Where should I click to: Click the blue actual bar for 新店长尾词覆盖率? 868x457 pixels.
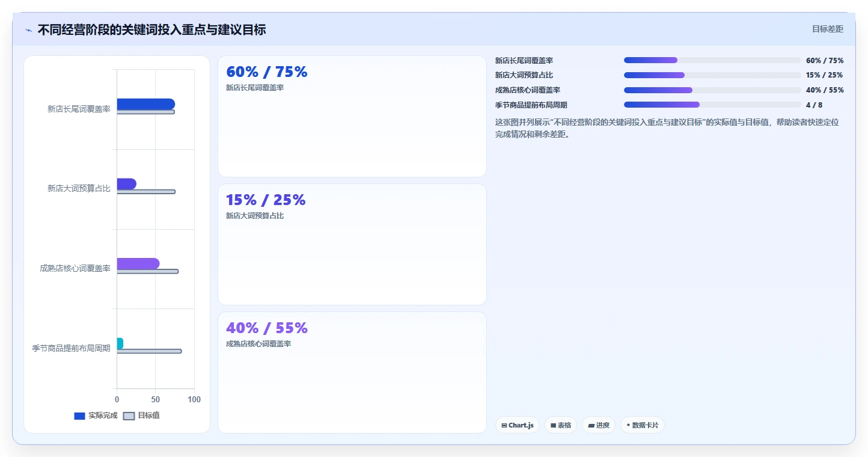click(x=145, y=104)
